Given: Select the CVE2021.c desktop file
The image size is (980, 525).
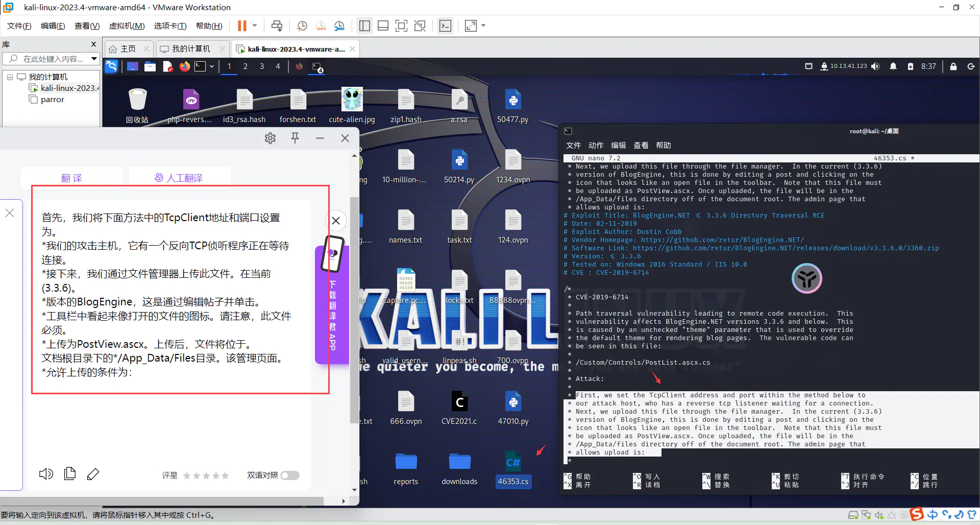Looking at the screenshot, I should pyautogui.click(x=459, y=408).
